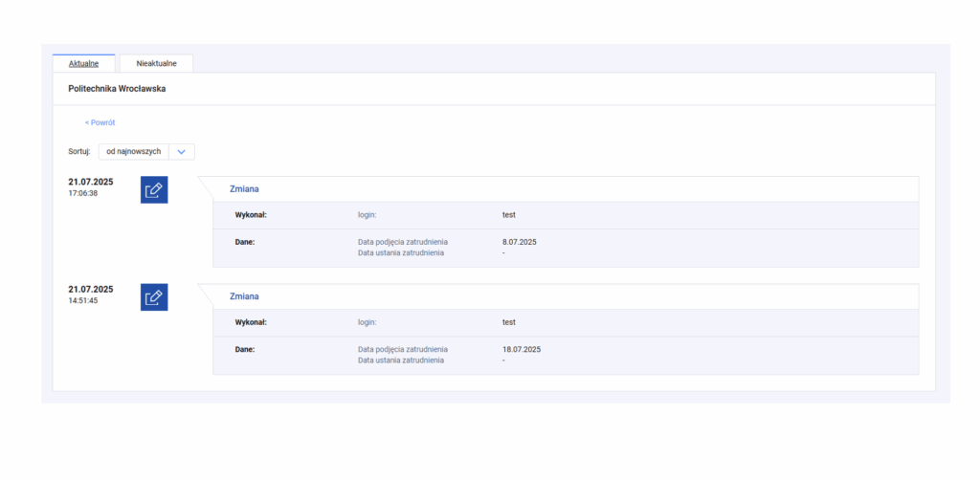Click the edit icon for 17:06:38 entry
Image resolution: width=980 pixels, height=480 pixels.
point(154,189)
